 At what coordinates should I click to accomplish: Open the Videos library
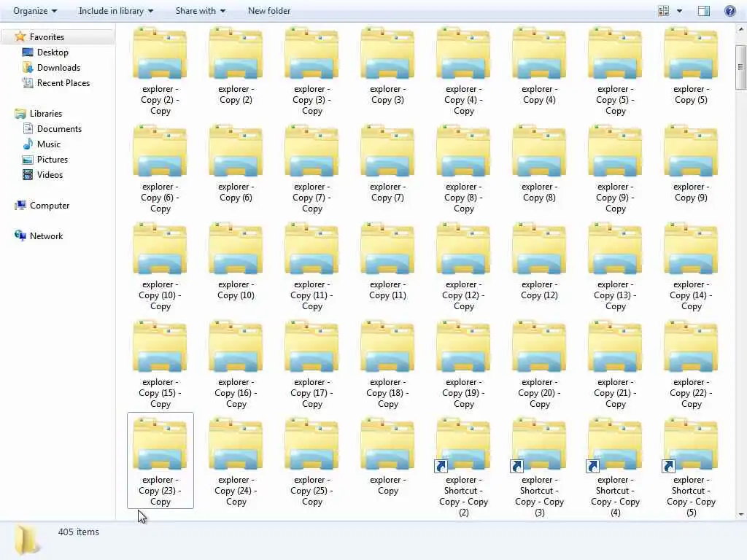tap(42, 175)
